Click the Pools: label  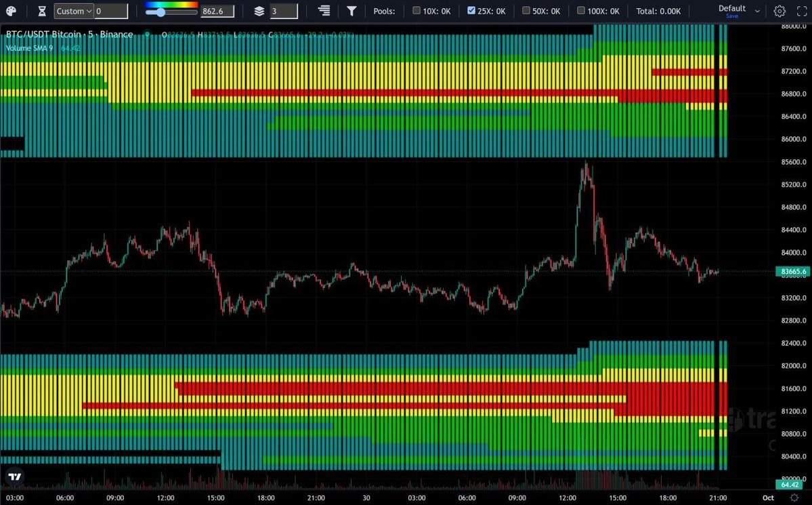384,11
